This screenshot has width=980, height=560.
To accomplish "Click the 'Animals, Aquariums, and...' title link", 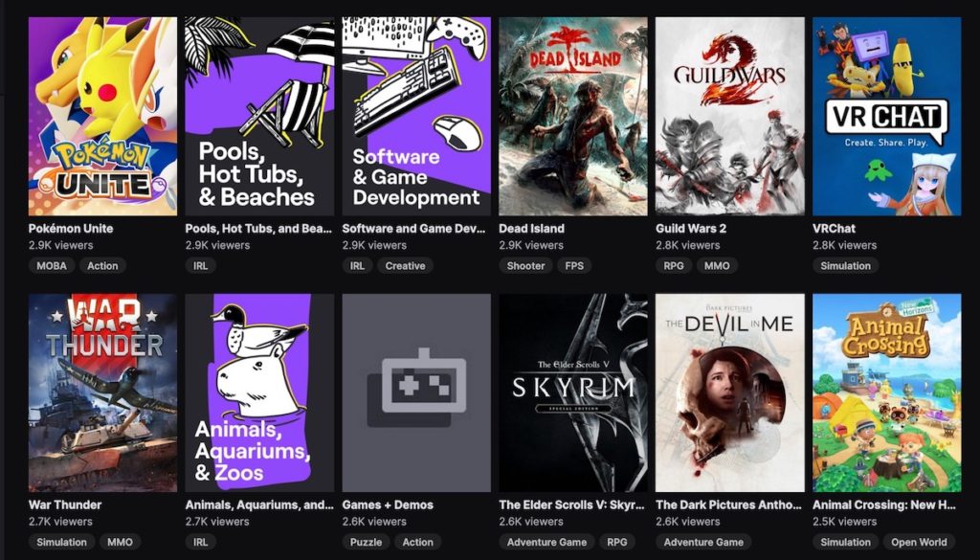I will [x=259, y=505].
